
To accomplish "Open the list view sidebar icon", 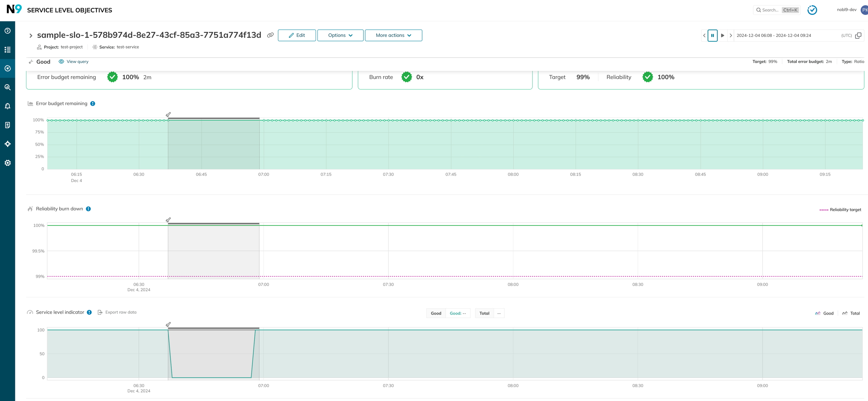I will (7, 50).
